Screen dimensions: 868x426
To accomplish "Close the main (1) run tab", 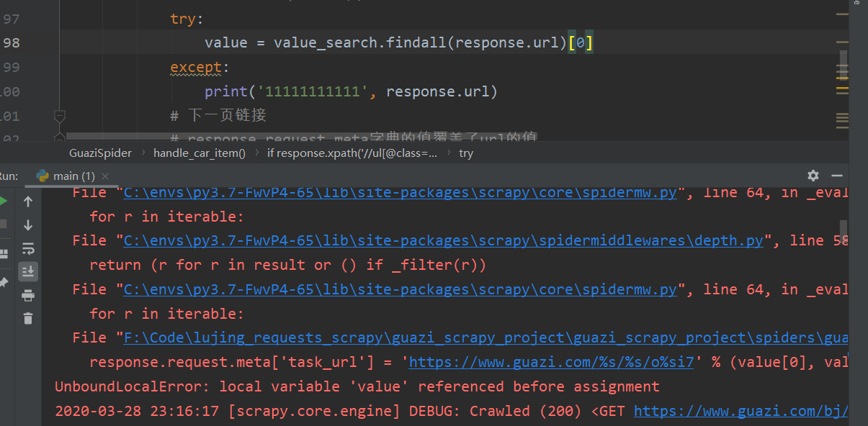I will click(106, 176).
